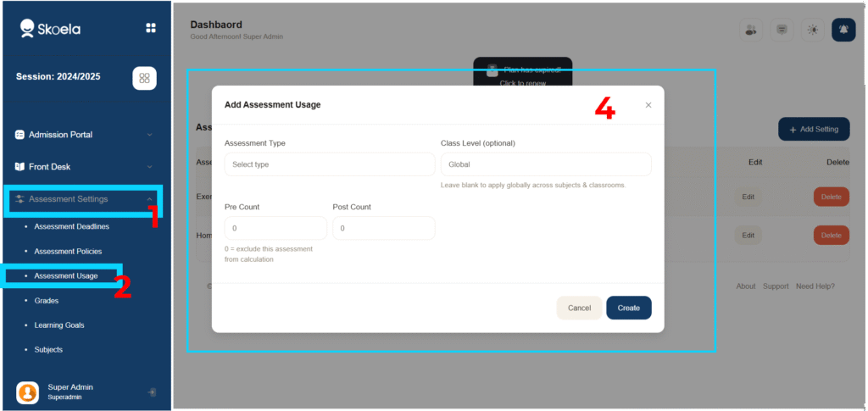Go to Grades in the sidebar
Image resolution: width=868 pixels, height=411 pixels.
[47, 301]
